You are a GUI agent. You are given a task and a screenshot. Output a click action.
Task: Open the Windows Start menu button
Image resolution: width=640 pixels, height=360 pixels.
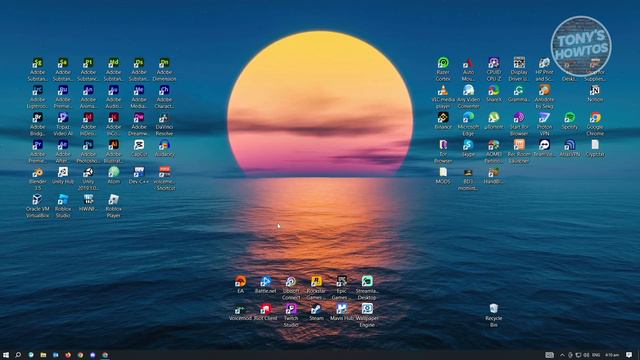tap(6, 355)
